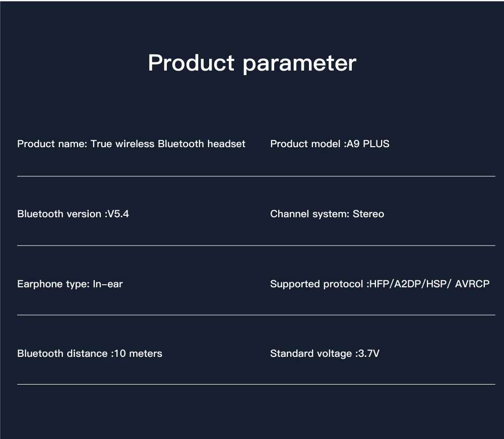Screen dimensions: 504x439
Task: Select the "HFP/A2DP/HSP/ AVRCP" protocol list
Action: click(429, 284)
